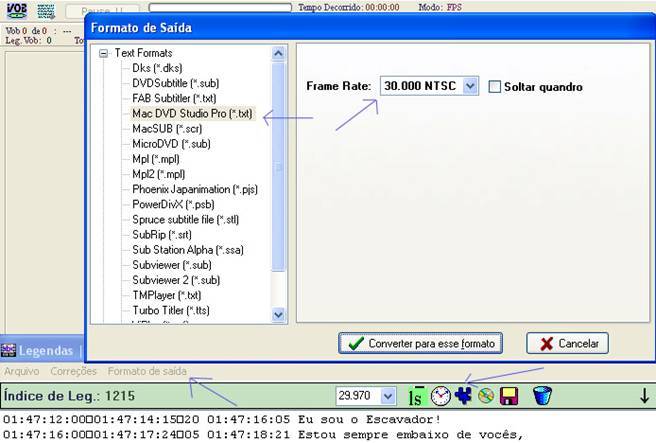Click the Índice de Leg.: 1215 label
The height and width of the screenshot is (443, 656).
click(69, 396)
